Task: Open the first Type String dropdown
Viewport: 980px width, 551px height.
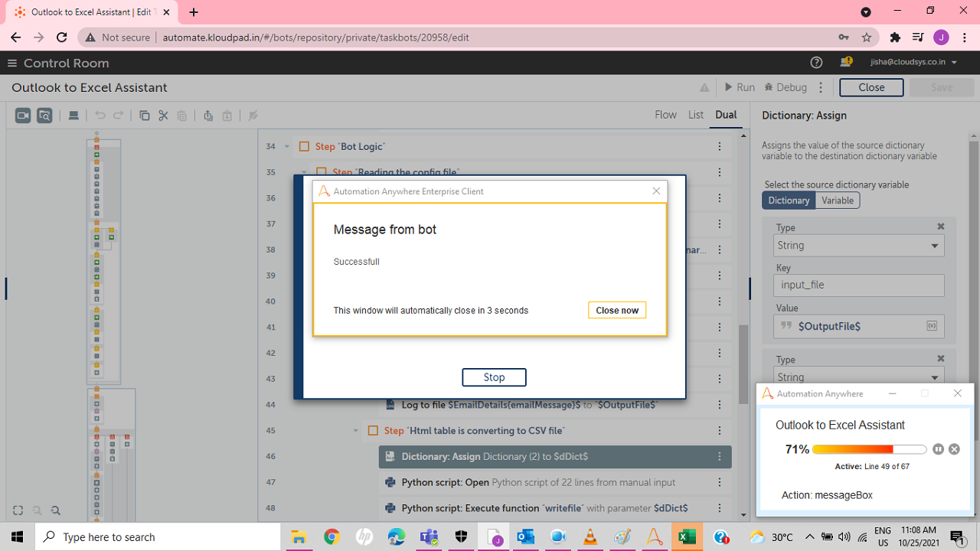Action: coord(859,246)
